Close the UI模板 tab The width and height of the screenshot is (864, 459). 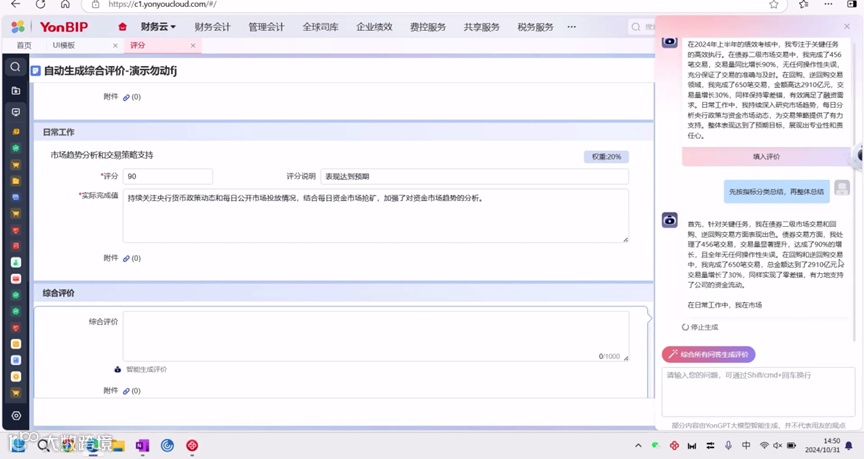pos(115,46)
